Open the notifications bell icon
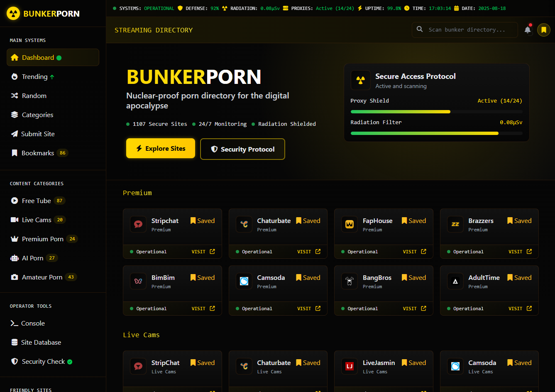The height and width of the screenshot is (392, 555). pyautogui.click(x=528, y=30)
